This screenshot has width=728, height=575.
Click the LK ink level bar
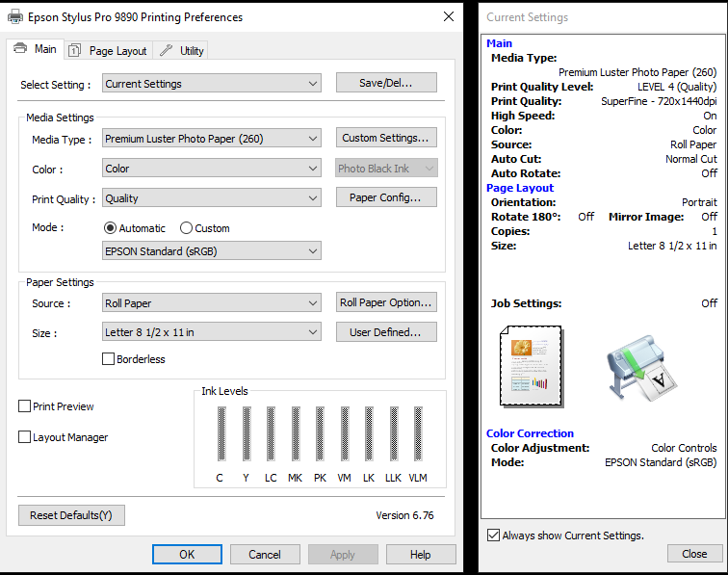coord(369,433)
